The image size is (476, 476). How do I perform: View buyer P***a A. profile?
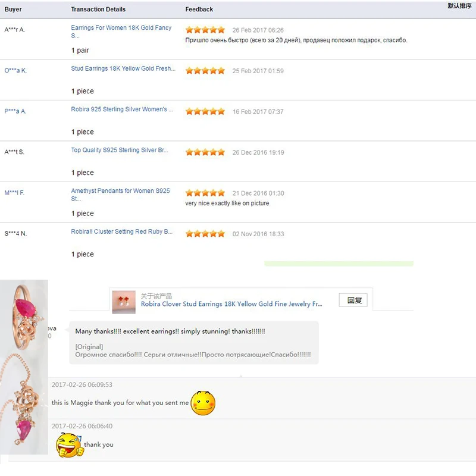[15, 111]
